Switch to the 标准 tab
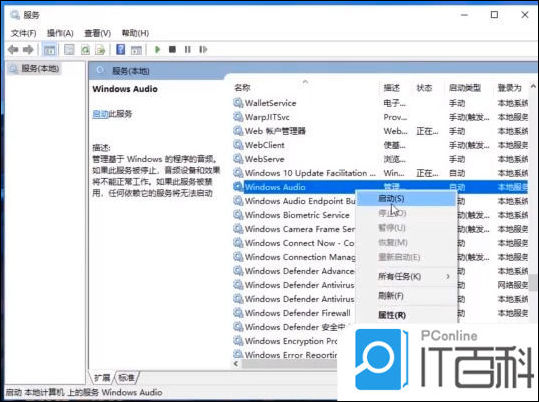This screenshot has width=539, height=402. pos(126,378)
